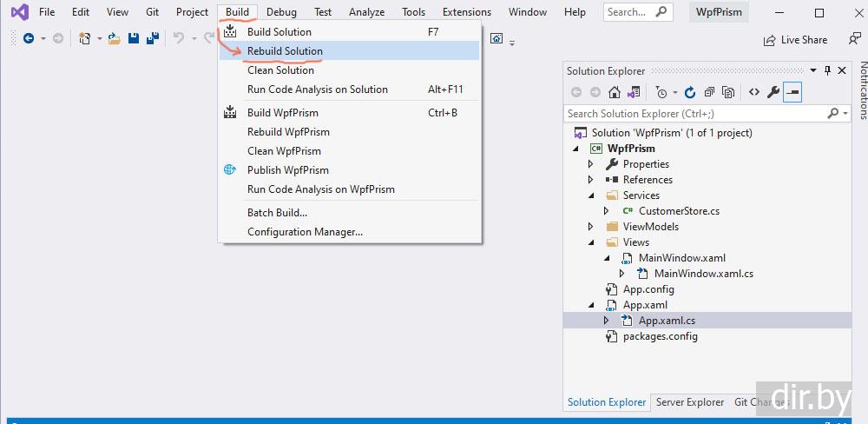
Task: Click the Collapse All icon in Solution Explorer
Action: tap(709, 92)
